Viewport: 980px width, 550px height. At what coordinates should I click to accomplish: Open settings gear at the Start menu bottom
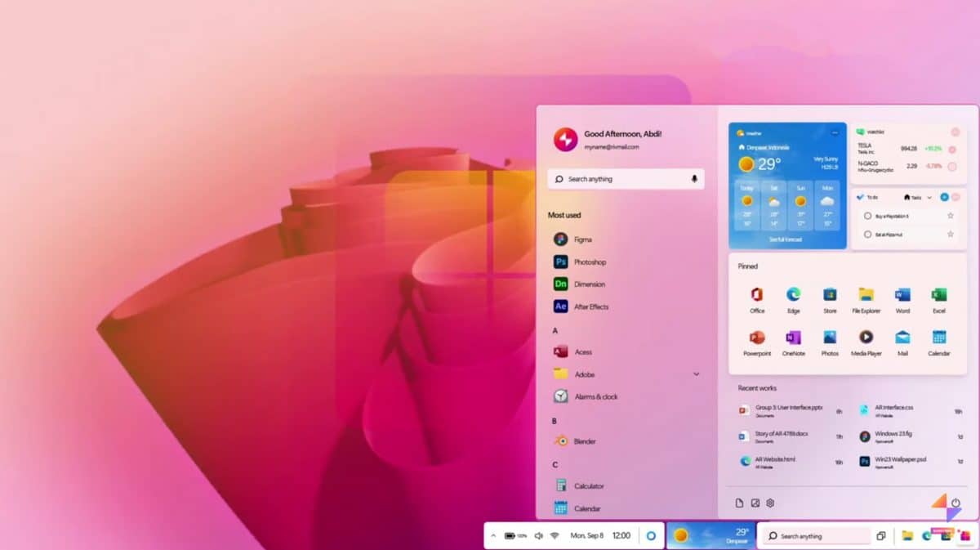pos(769,503)
